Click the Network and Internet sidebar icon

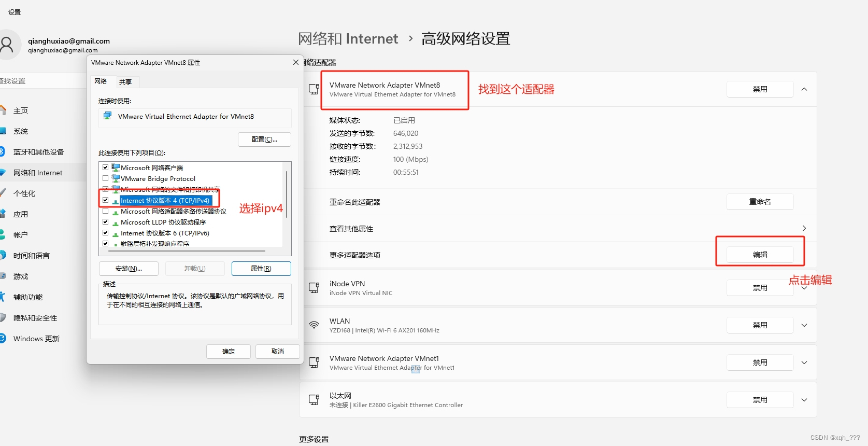tap(3, 172)
